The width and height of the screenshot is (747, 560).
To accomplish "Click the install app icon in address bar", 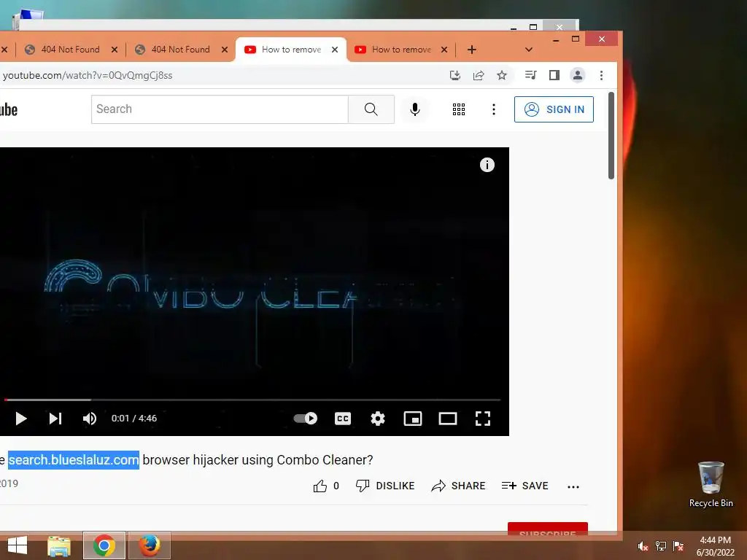I will 455,75.
